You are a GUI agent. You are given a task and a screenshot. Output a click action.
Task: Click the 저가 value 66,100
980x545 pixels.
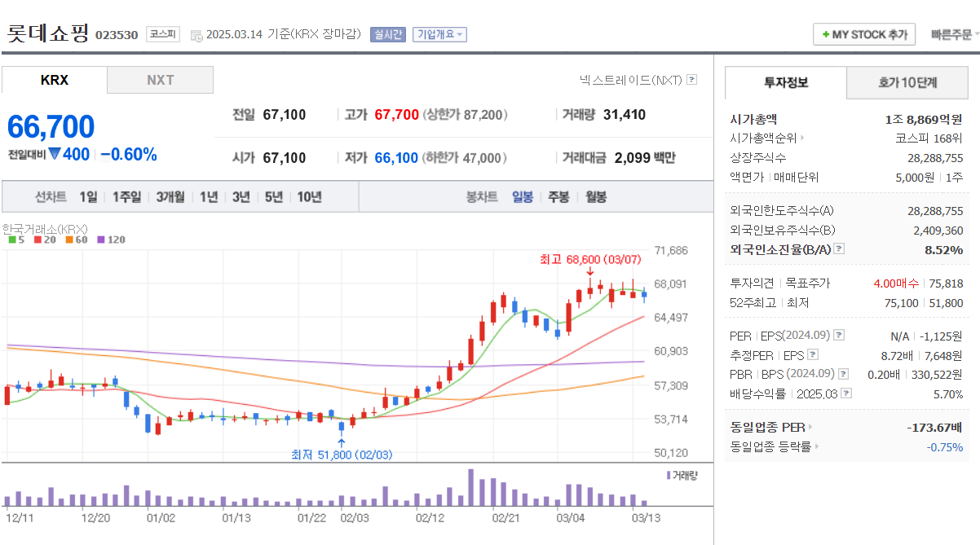[x=396, y=158]
